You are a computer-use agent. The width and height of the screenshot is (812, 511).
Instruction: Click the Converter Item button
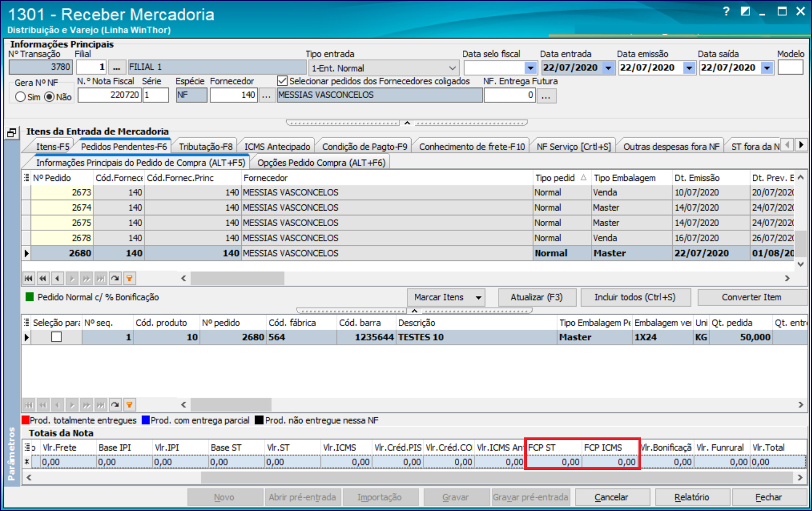pos(752,298)
